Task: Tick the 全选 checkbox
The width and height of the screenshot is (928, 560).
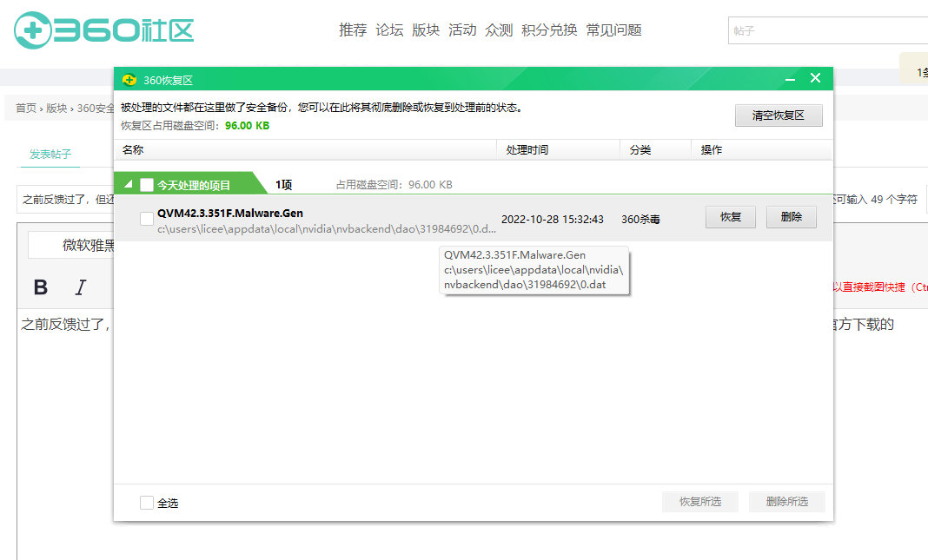Action: click(147, 503)
